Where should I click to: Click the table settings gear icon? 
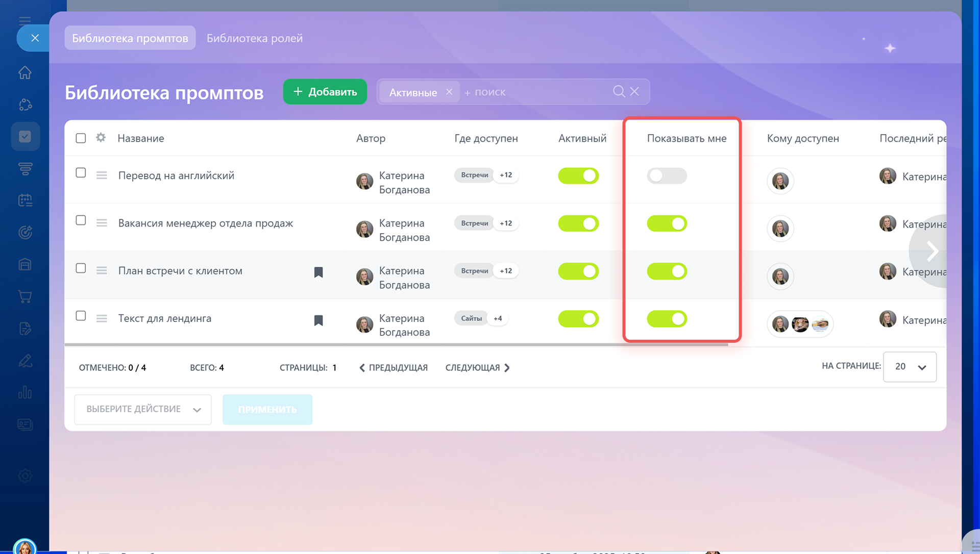tap(101, 138)
